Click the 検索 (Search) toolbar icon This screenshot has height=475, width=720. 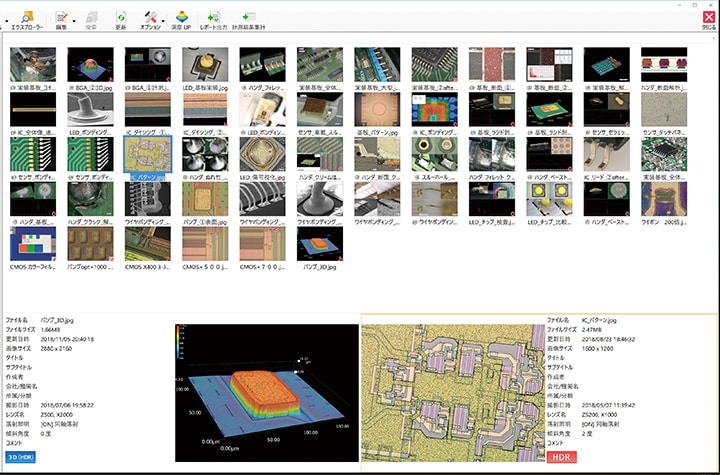click(91, 17)
